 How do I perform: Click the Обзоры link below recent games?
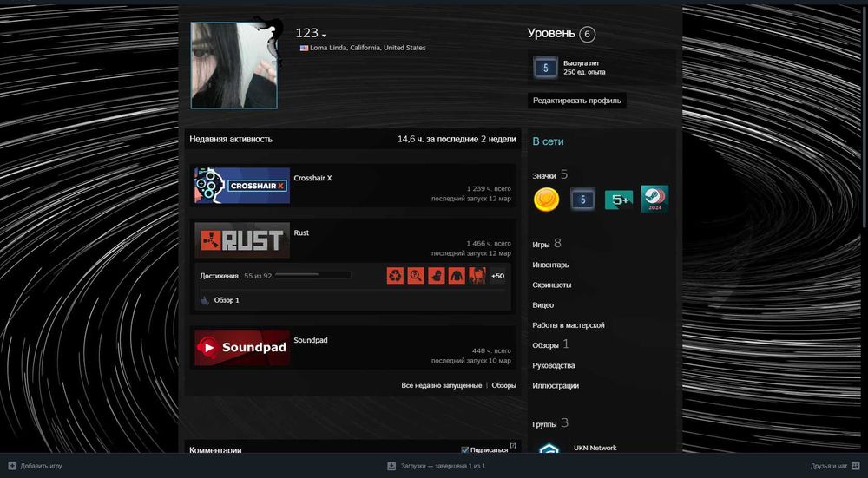503,385
